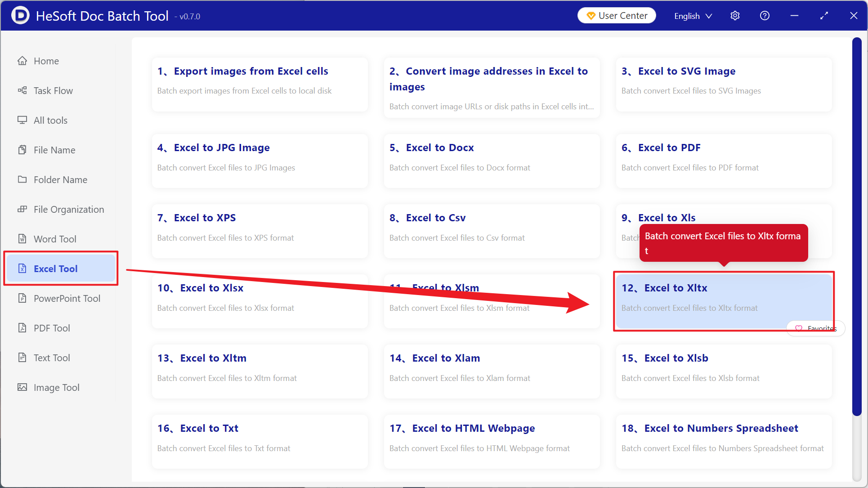Switch to the Text Tool section
The height and width of the screenshot is (488, 868).
pos(62,358)
